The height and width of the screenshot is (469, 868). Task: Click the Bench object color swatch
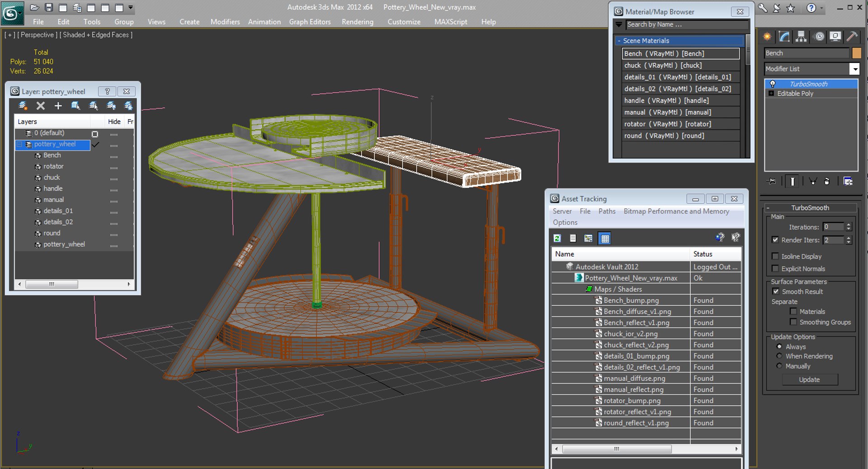click(856, 53)
